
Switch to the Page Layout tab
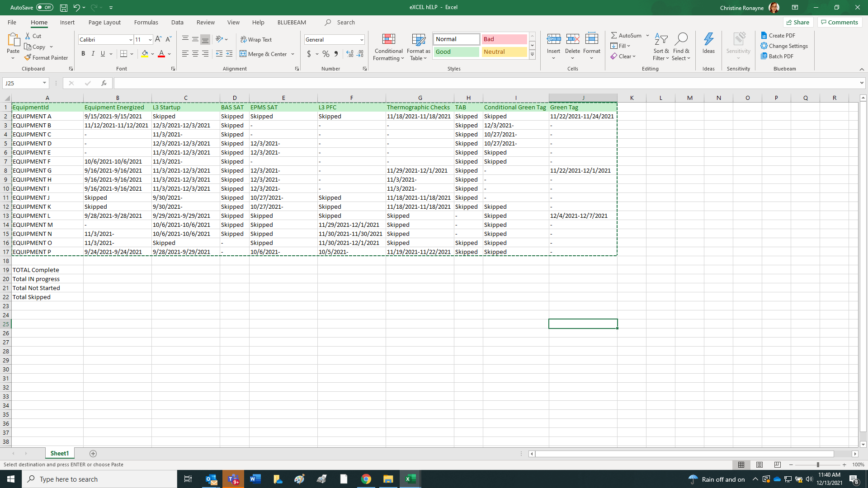[x=104, y=22]
